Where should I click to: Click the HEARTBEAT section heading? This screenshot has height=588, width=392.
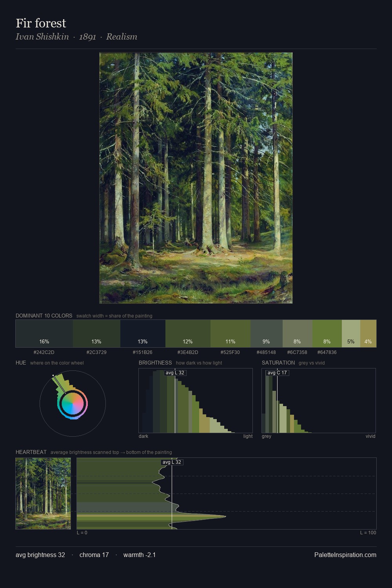click(x=31, y=452)
